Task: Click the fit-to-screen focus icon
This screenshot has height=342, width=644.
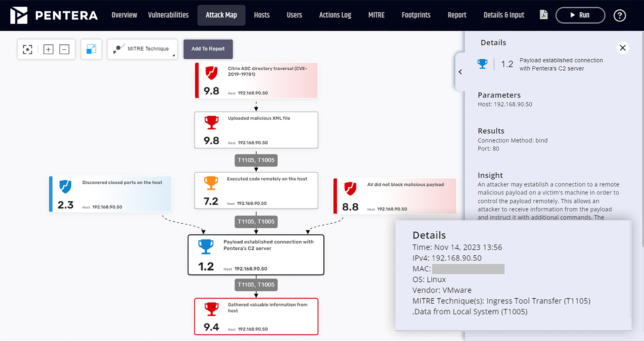Action: tap(28, 49)
